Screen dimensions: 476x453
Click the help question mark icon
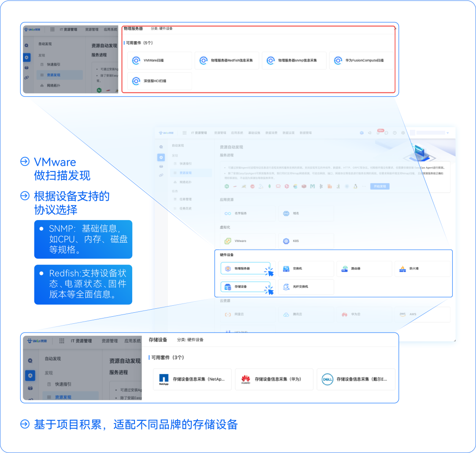click(394, 133)
